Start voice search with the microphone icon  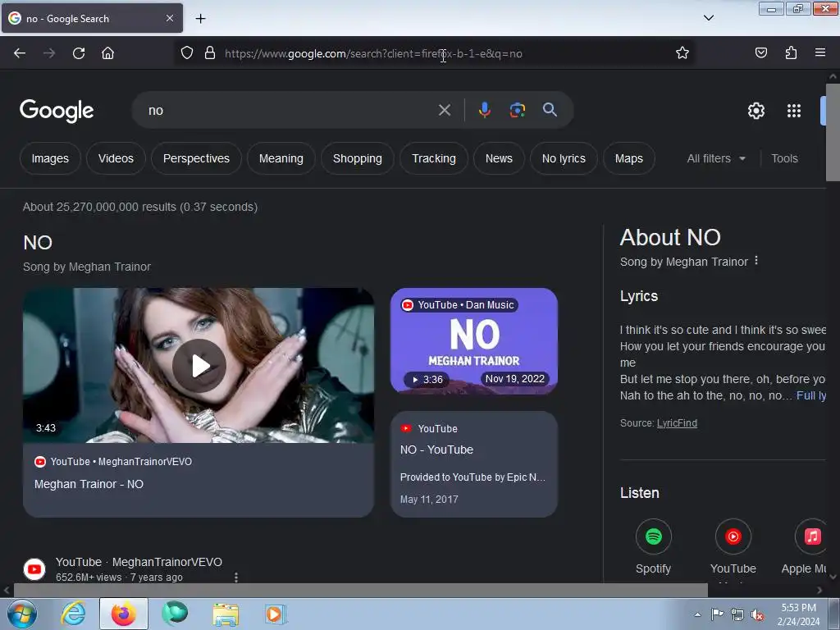tap(484, 110)
